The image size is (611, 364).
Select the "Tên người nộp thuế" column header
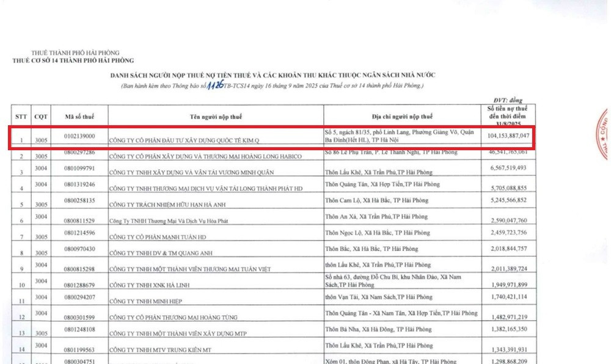(214, 115)
